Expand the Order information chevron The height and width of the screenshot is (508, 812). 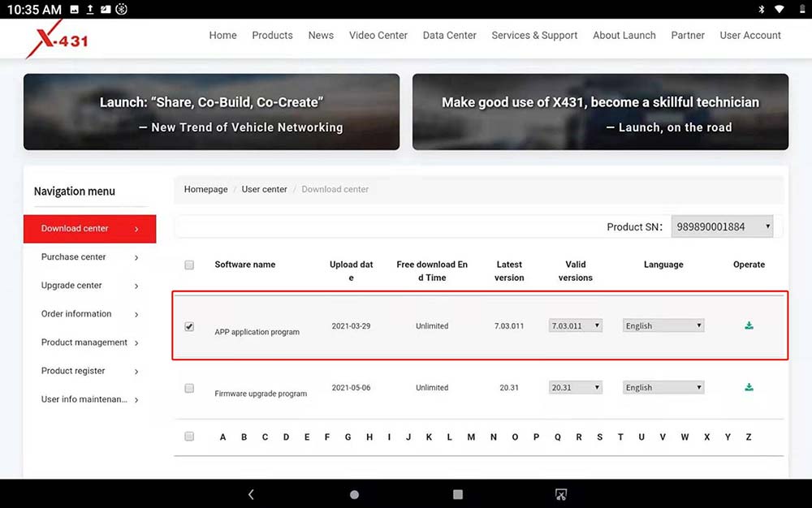pyautogui.click(x=136, y=315)
